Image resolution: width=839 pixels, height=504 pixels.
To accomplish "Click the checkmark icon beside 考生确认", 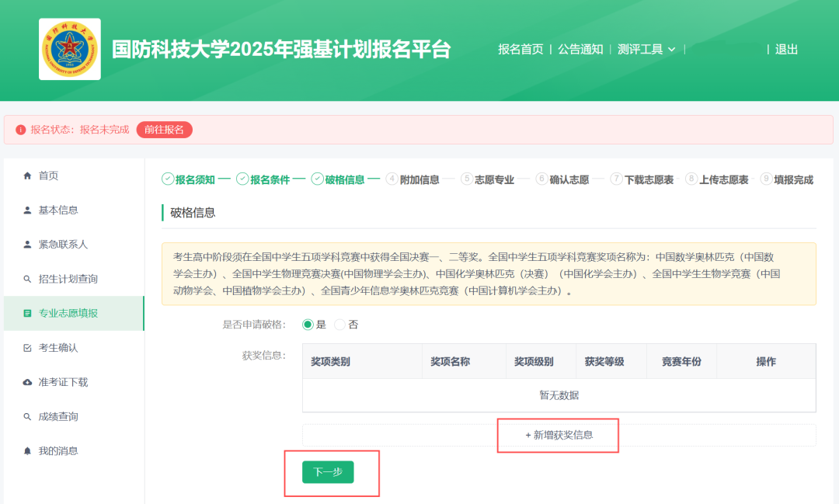I will pyautogui.click(x=27, y=348).
